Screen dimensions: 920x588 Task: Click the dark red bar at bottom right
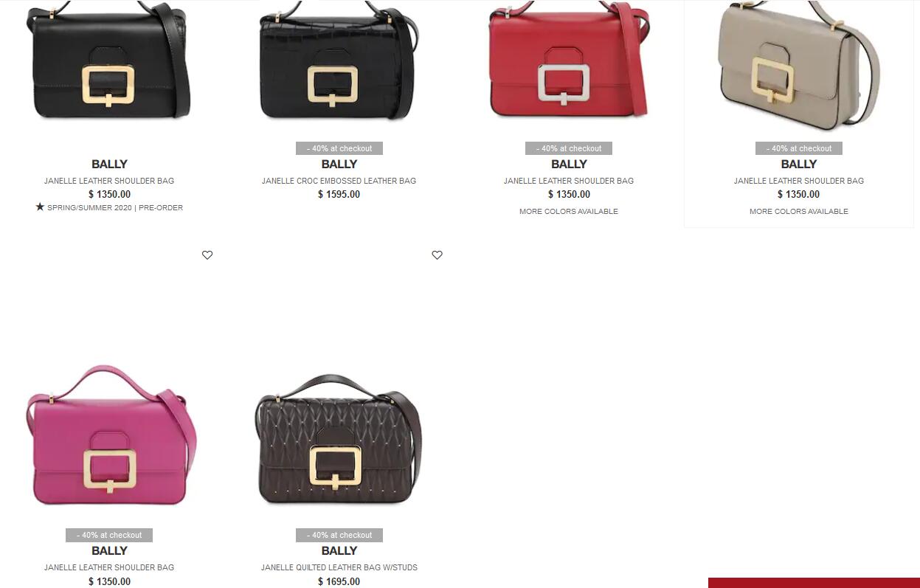pos(814,583)
